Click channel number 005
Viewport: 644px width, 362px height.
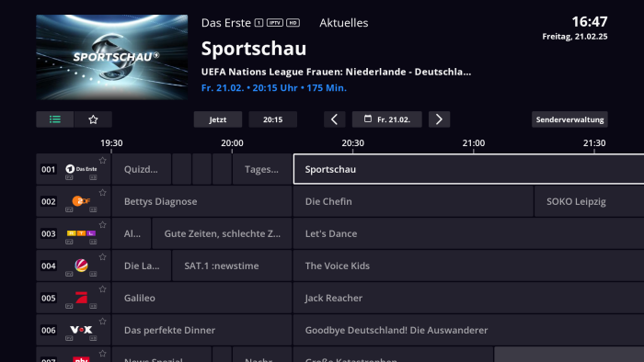(48, 298)
